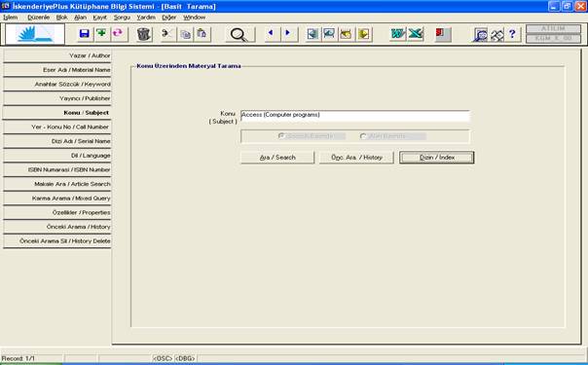This screenshot has width=588, height=365.
Task: Click the <DBG> status bar indicator
Action: (x=185, y=358)
